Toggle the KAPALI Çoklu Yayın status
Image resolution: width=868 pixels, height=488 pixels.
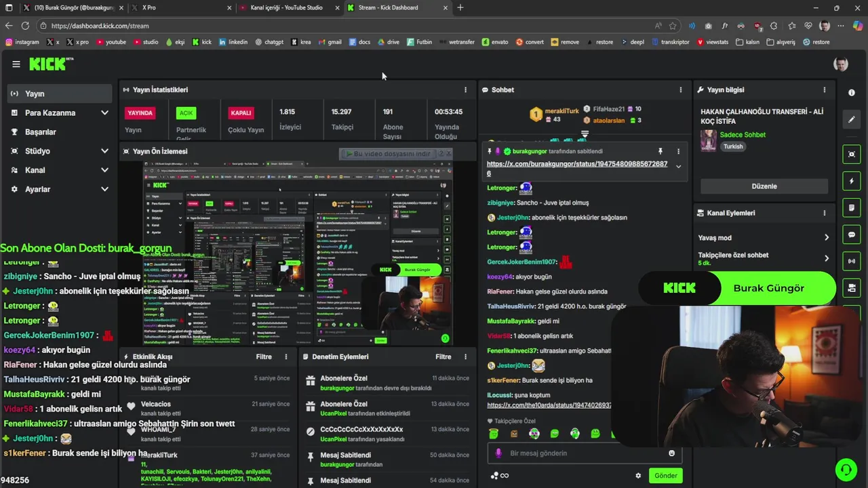(x=241, y=113)
